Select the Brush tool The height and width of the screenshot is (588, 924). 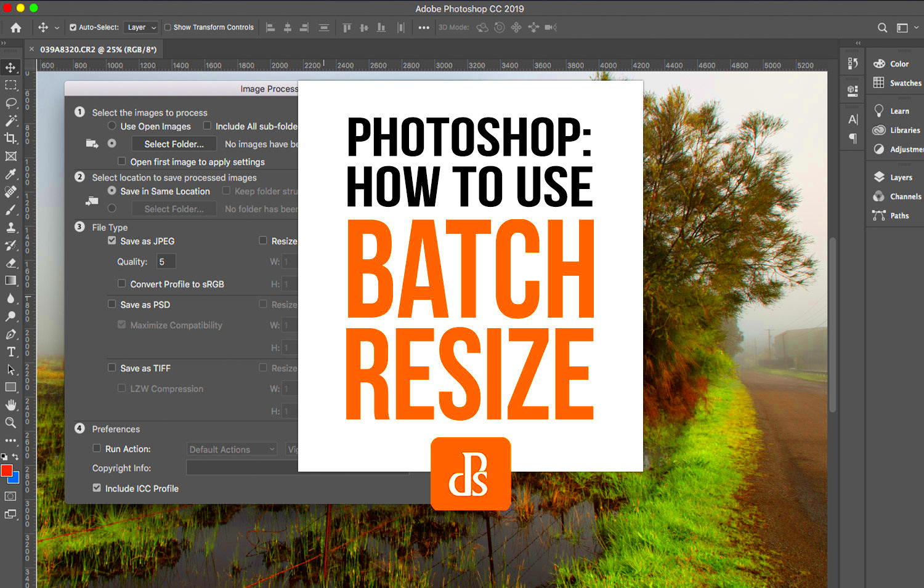10,210
